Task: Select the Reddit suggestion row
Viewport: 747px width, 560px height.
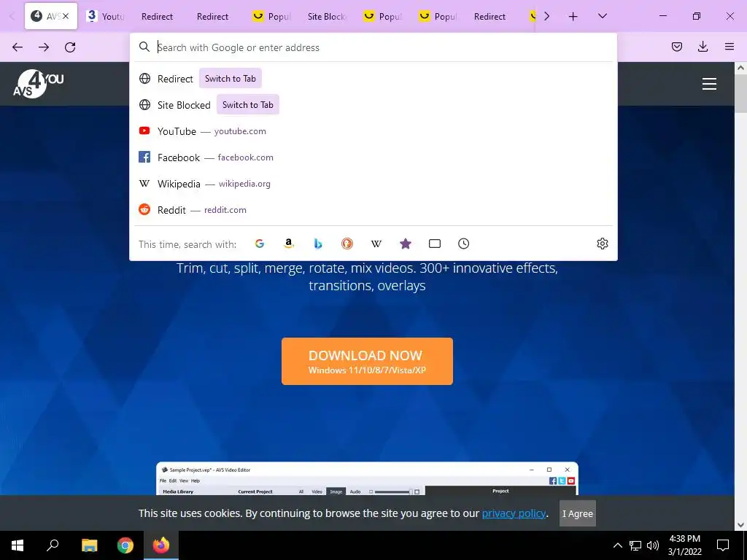Action: pos(373,209)
